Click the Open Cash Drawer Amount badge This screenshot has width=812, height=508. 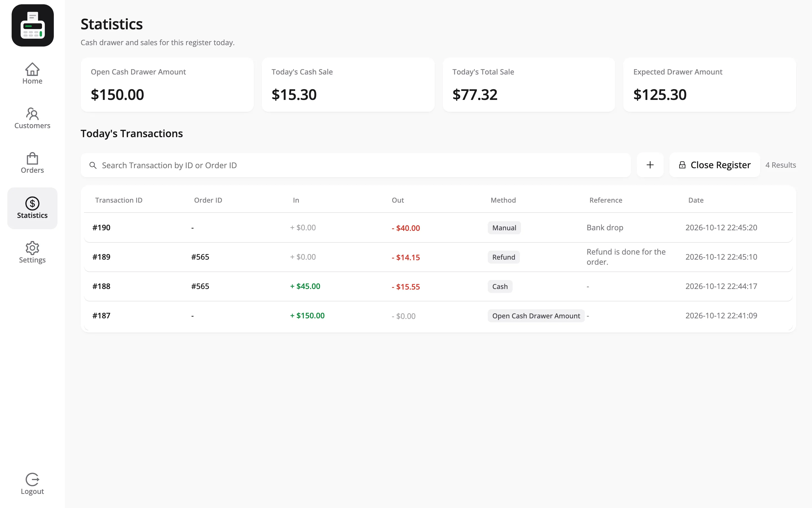(x=536, y=316)
